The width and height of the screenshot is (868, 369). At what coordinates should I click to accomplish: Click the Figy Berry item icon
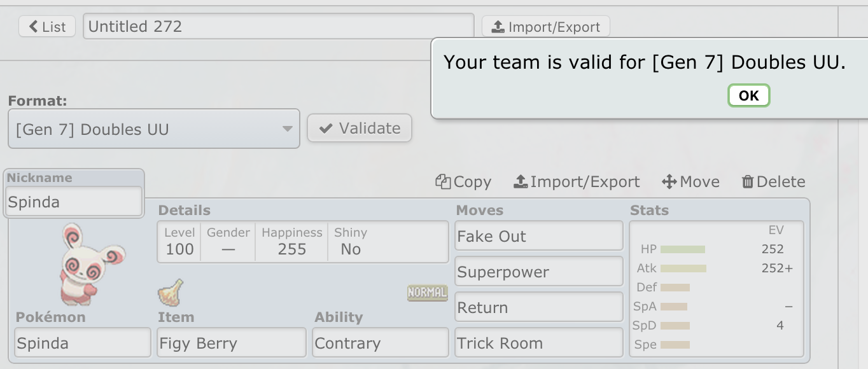(170, 293)
